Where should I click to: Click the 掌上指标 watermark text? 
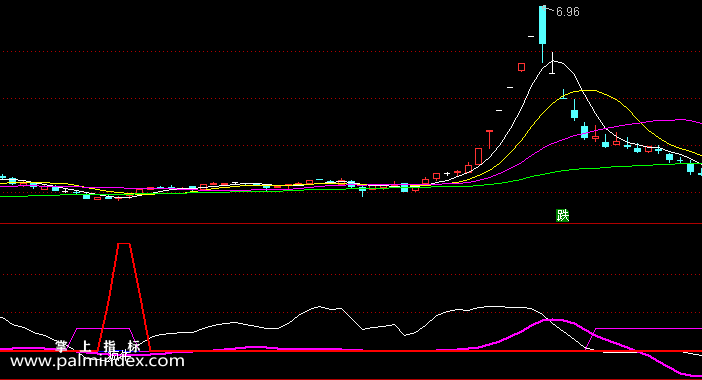pos(98,346)
